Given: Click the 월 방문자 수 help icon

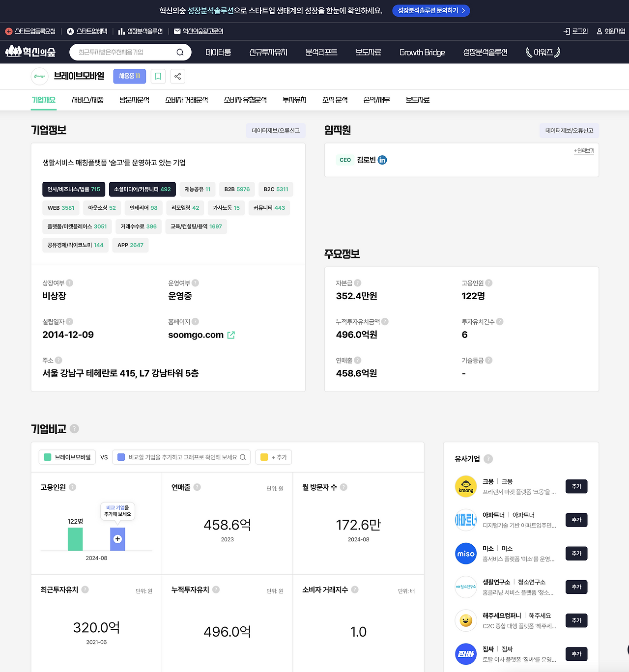Looking at the screenshot, I should tap(344, 487).
